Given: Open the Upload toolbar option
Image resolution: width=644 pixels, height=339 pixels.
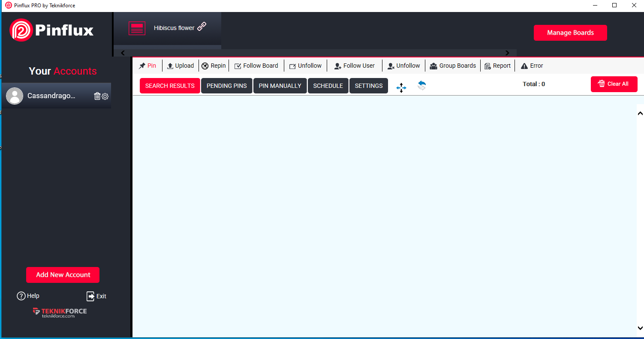Looking at the screenshot, I should pos(181,66).
